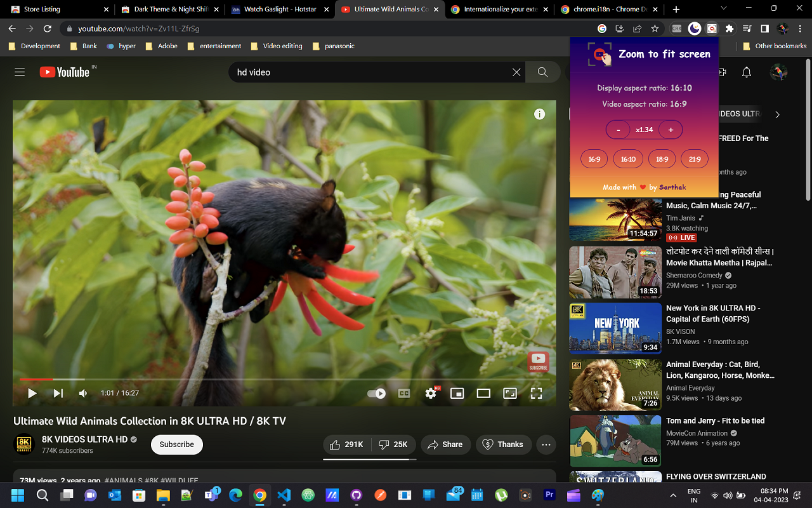Open the YouTube guide hamburger menu
This screenshot has height=508, width=812.
19,72
